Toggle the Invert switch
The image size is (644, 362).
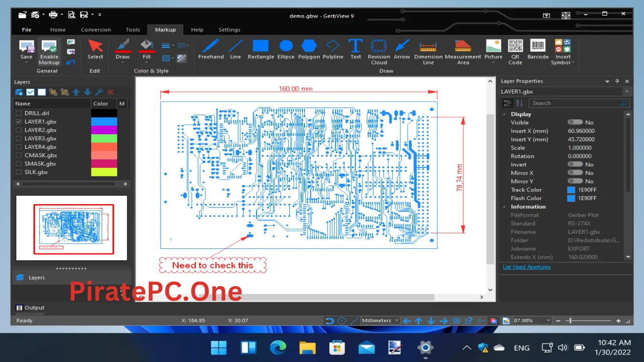(x=575, y=164)
